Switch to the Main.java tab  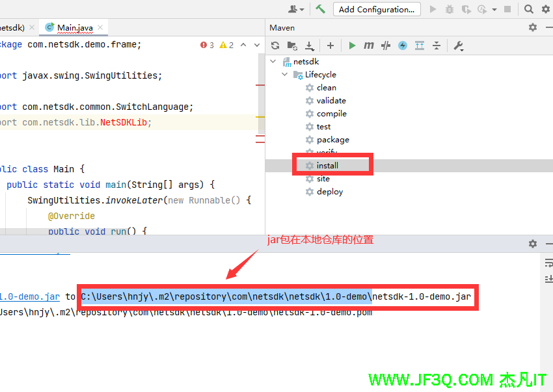pyautogui.click(x=74, y=28)
